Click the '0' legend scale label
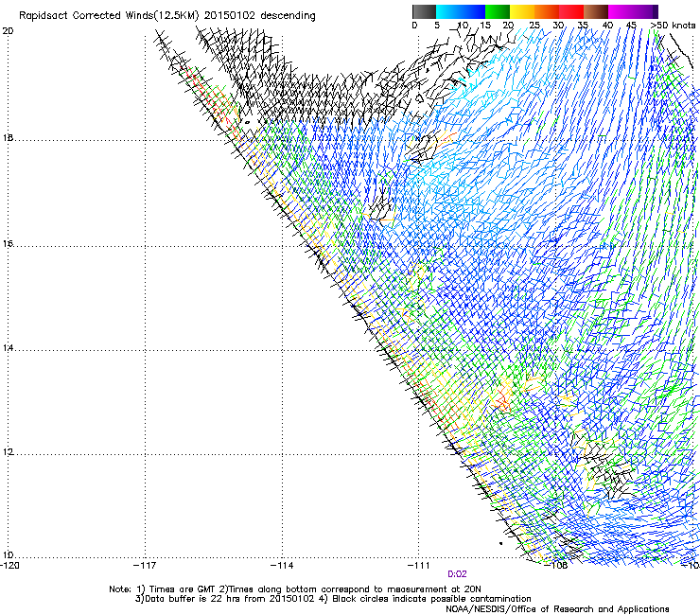The height and width of the screenshot is (615, 700). pyautogui.click(x=414, y=25)
